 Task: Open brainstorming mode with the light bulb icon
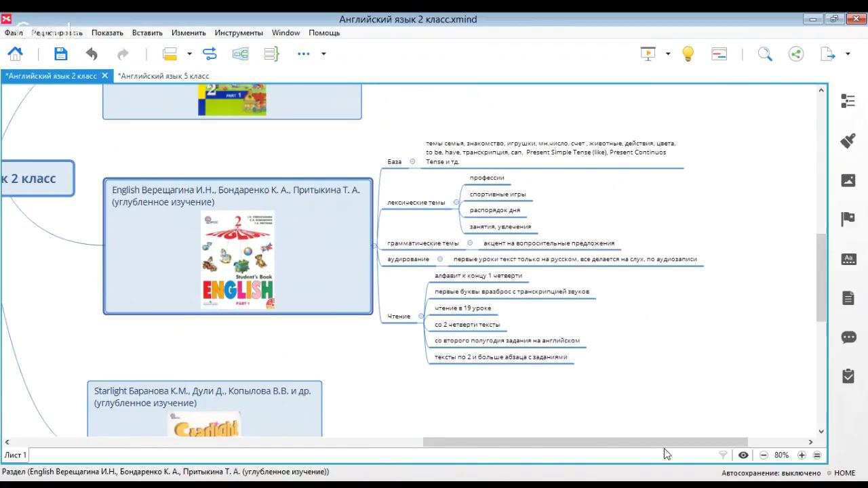coord(688,54)
